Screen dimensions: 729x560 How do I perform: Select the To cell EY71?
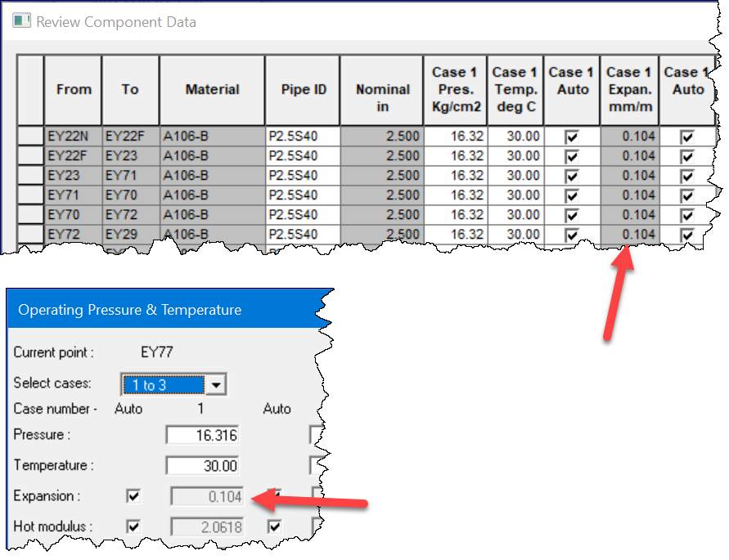(x=130, y=175)
